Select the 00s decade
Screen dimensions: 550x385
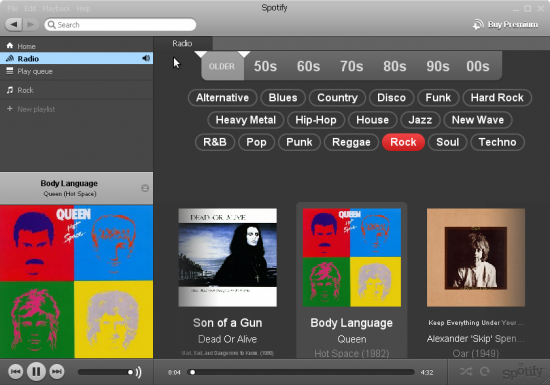(x=478, y=66)
